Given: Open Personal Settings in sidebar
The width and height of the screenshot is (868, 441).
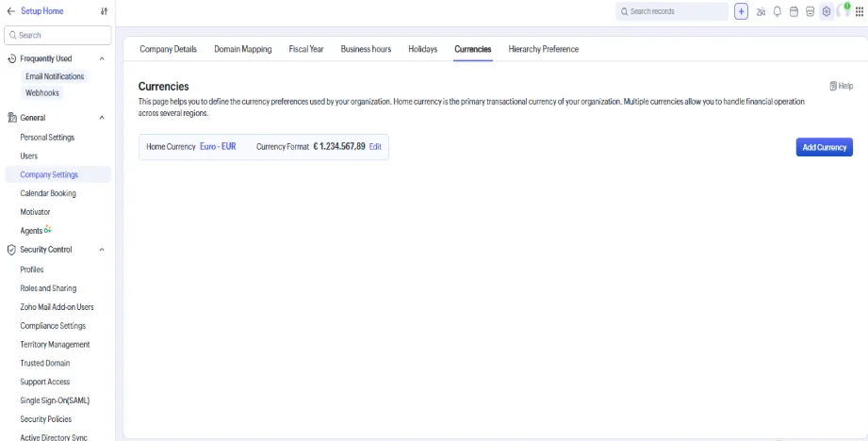Looking at the screenshot, I should point(47,138).
